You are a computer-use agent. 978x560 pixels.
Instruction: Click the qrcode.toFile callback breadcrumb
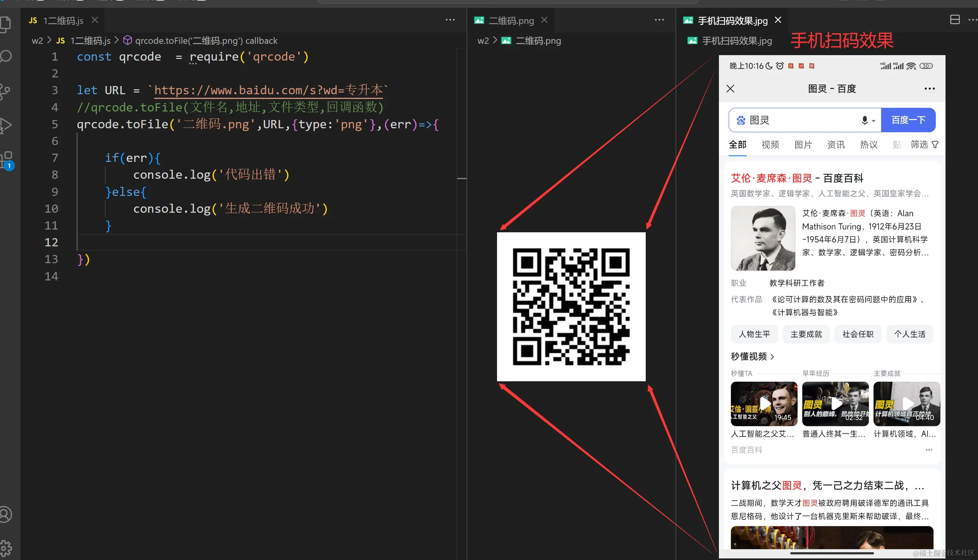pyautogui.click(x=206, y=41)
